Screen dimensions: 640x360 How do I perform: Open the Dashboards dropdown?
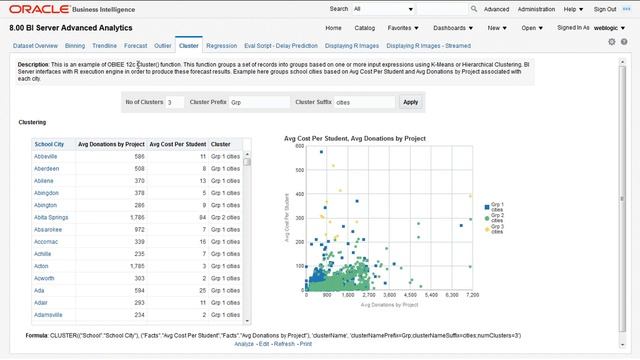pos(453,28)
